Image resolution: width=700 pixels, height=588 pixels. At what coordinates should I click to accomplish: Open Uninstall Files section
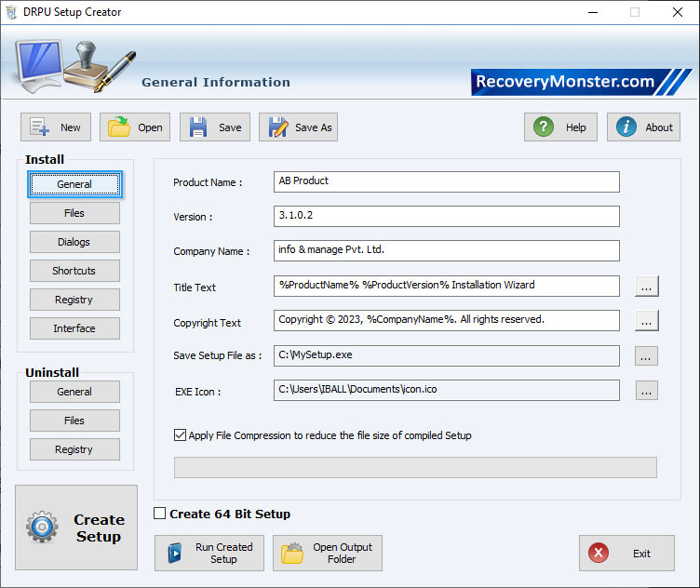coord(74,421)
